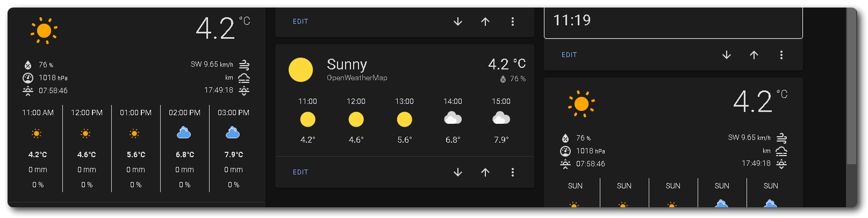868x218 pixels.
Task: Click the 11:19 clock display
Action: pos(572,20)
